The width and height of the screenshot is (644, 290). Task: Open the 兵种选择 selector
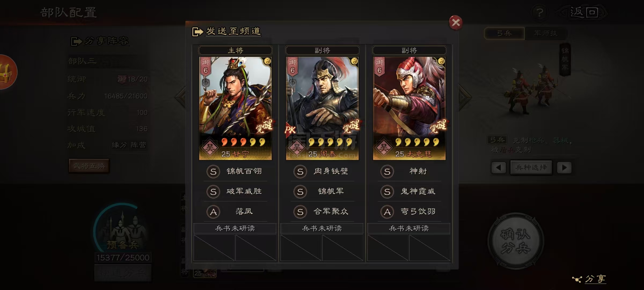point(531,168)
